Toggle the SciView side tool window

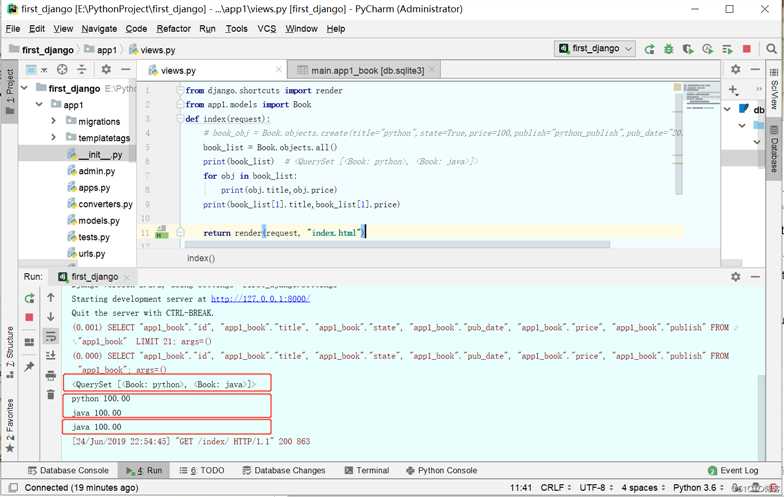pyautogui.click(x=774, y=88)
